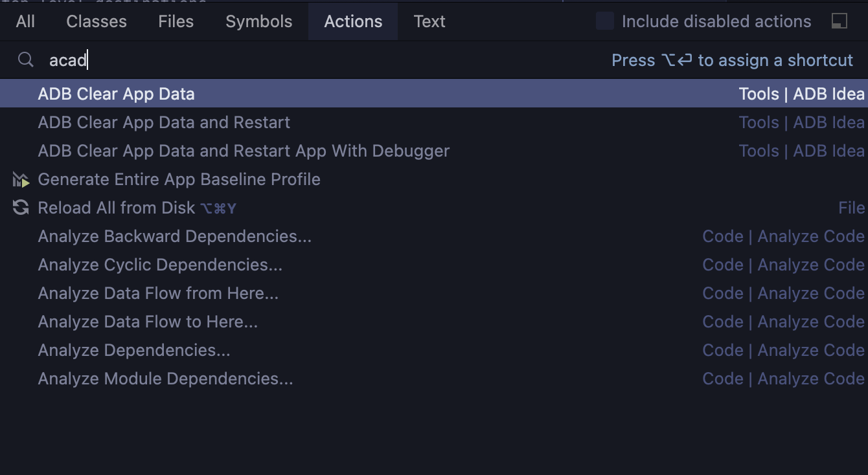Image resolution: width=868 pixels, height=475 pixels.
Task: Switch to the Classes tab
Action: [96, 21]
